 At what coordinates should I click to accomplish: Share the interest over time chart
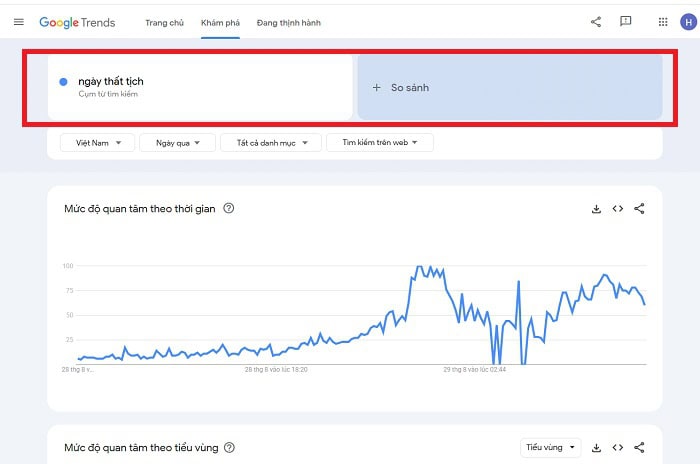point(640,209)
